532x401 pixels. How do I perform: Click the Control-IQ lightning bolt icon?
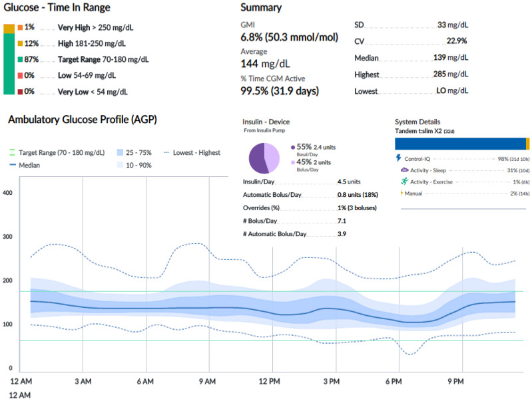(399, 158)
